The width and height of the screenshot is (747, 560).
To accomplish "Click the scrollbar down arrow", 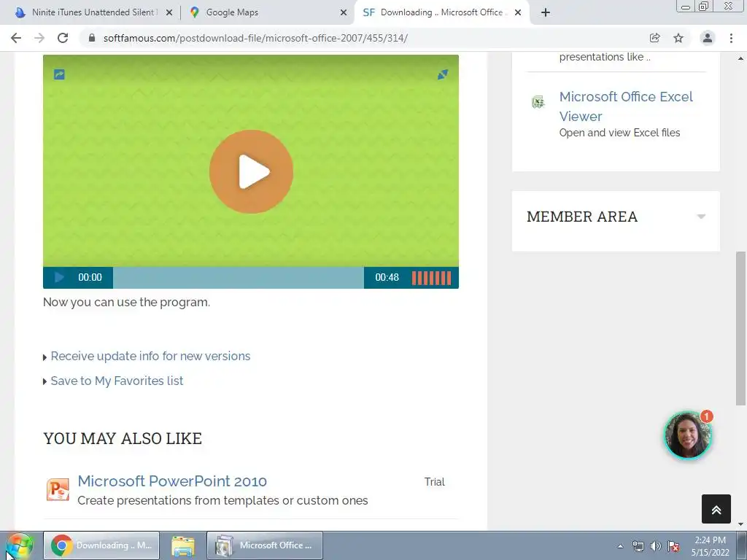I will point(740,524).
